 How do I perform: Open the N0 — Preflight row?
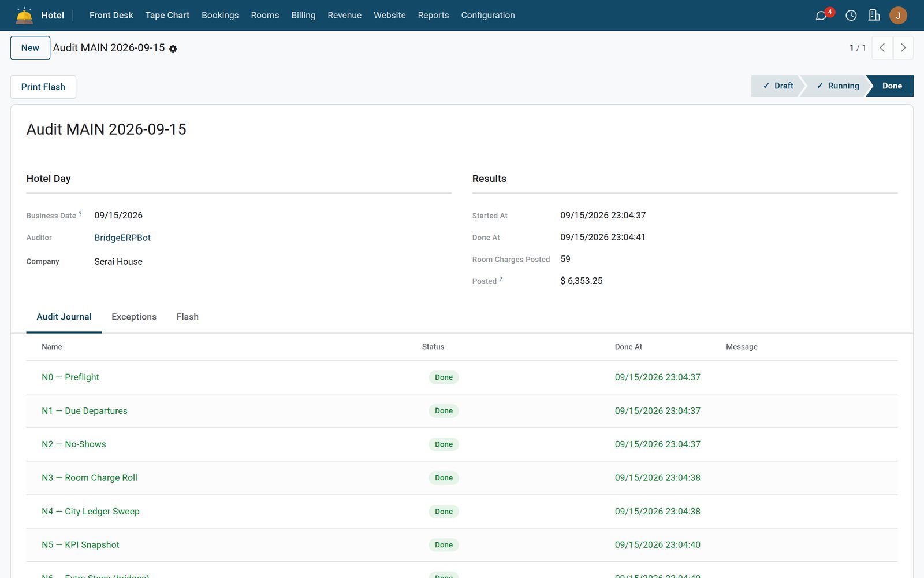tap(462, 377)
